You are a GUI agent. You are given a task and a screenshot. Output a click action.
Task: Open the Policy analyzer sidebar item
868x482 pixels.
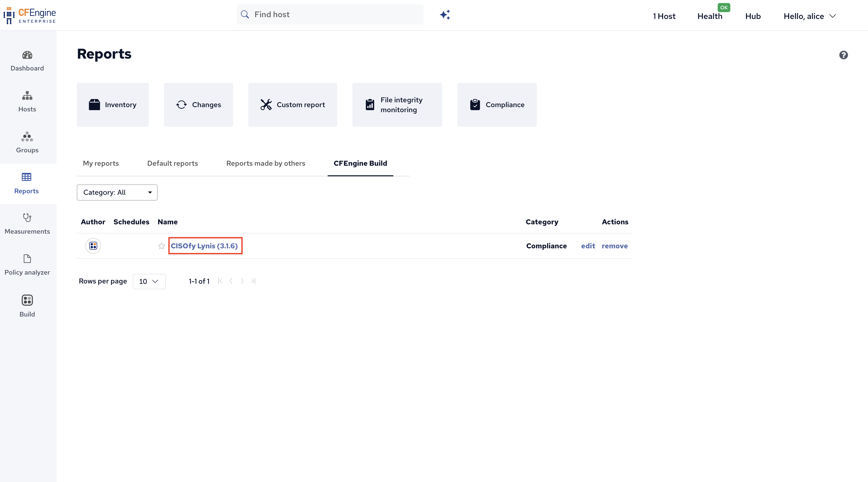click(27, 265)
